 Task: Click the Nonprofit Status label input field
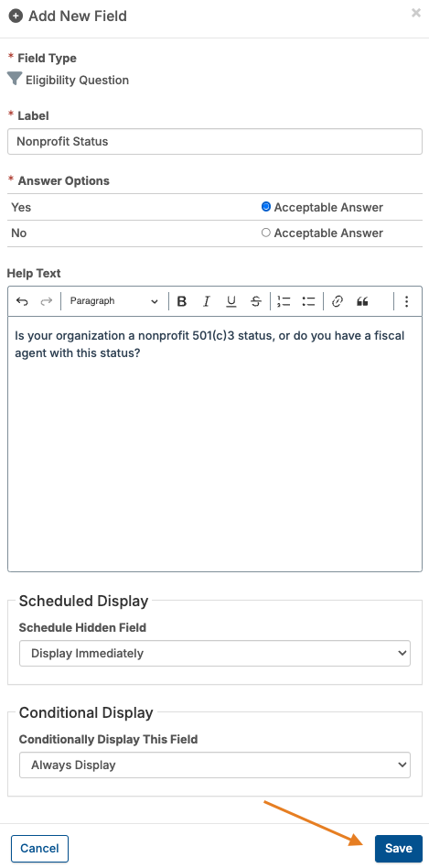[x=214, y=142]
